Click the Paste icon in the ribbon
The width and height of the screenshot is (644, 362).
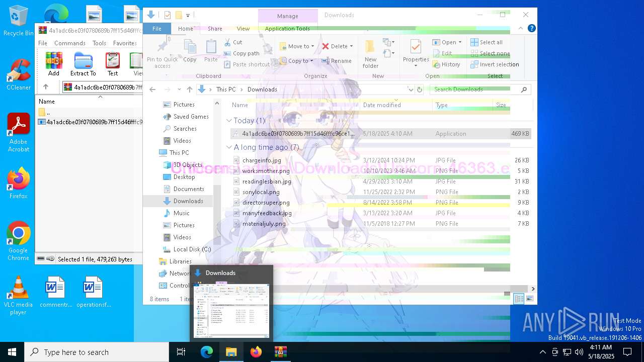click(x=211, y=47)
